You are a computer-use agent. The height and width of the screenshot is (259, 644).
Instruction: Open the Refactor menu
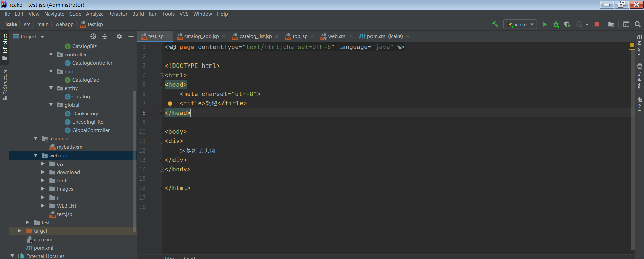(x=117, y=14)
